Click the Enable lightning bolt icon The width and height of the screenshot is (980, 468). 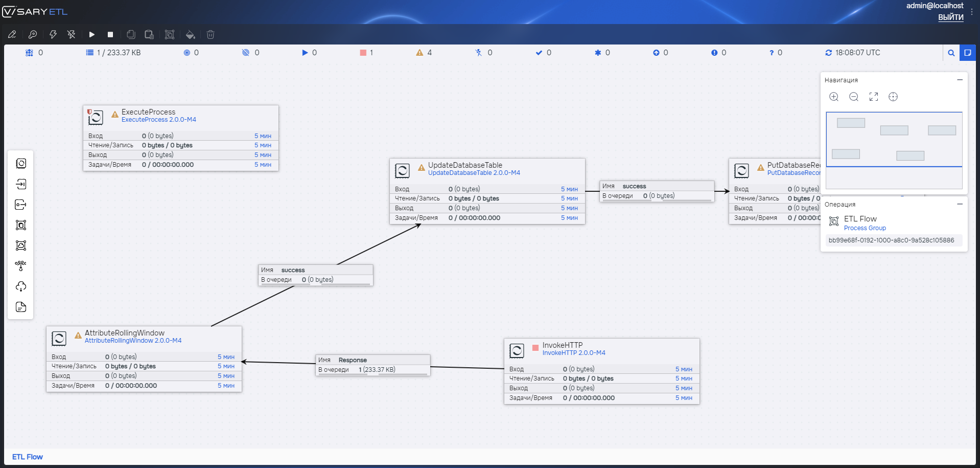point(53,34)
